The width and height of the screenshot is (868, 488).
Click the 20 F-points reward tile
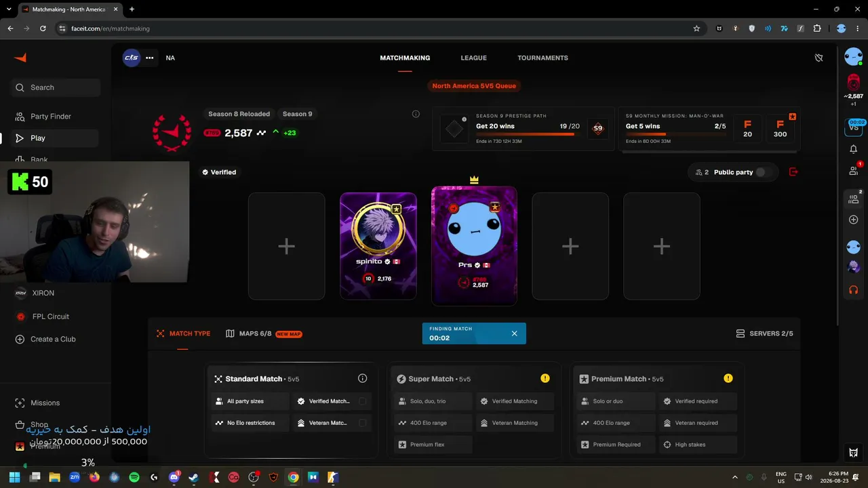tap(747, 129)
